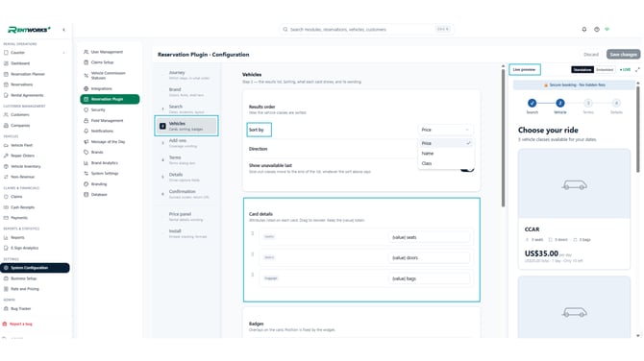Open Vehicle Inventory from the sidebar
Screen dimensions: 644x361
point(25,166)
